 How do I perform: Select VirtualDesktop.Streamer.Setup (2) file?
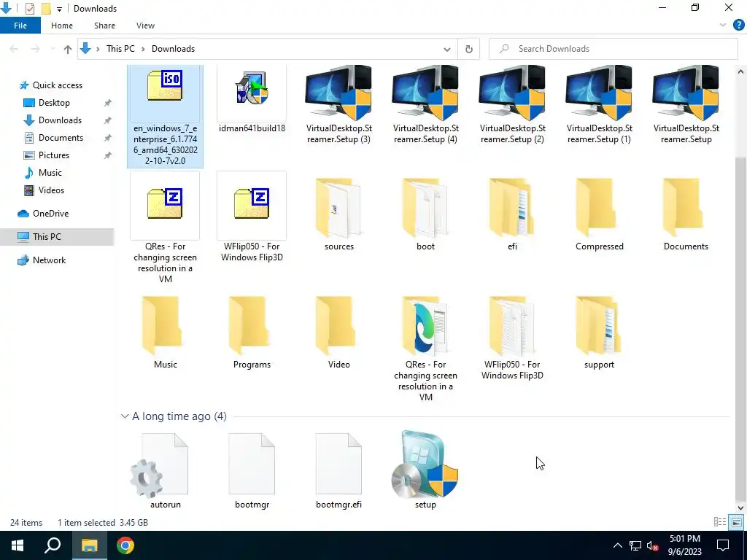tap(512, 105)
